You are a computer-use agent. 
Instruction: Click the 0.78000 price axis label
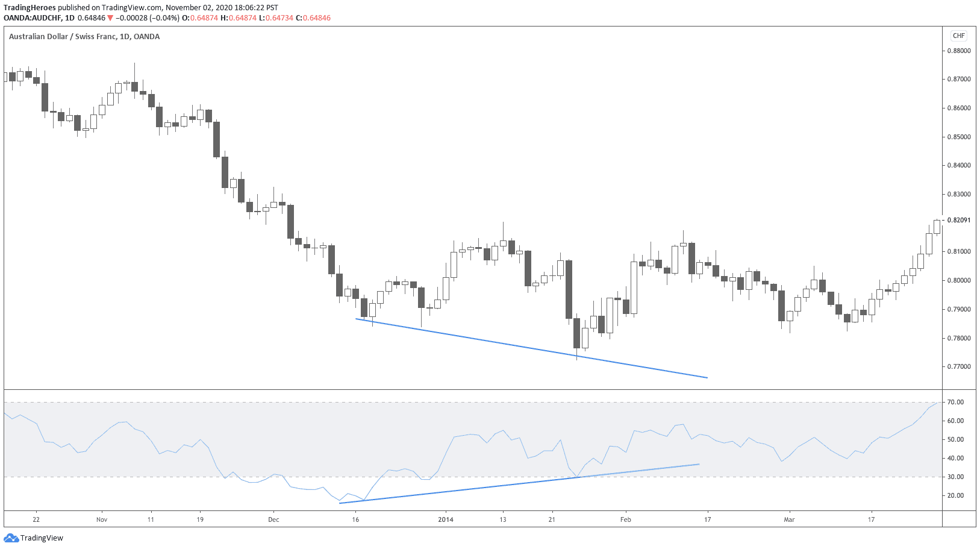(959, 338)
